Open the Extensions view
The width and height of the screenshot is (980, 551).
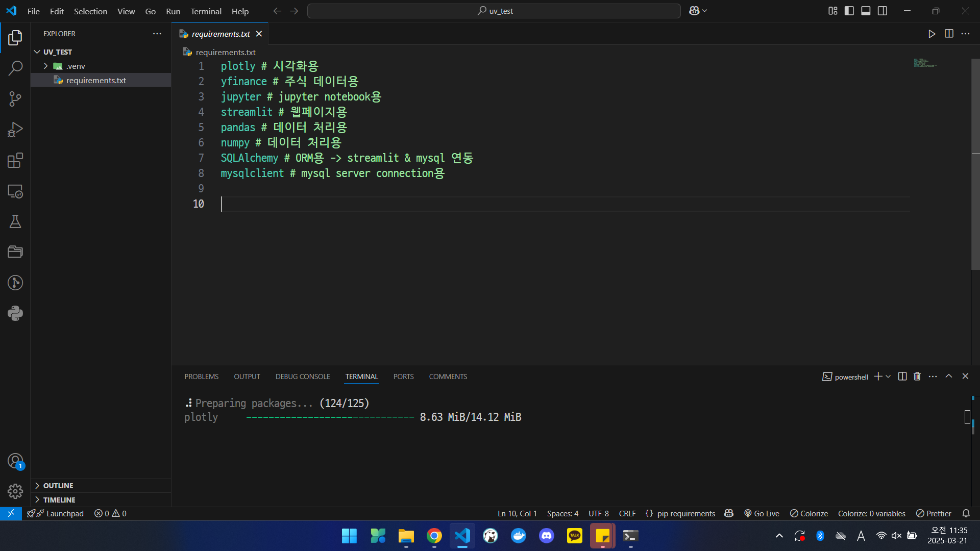click(x=15, y=160)
